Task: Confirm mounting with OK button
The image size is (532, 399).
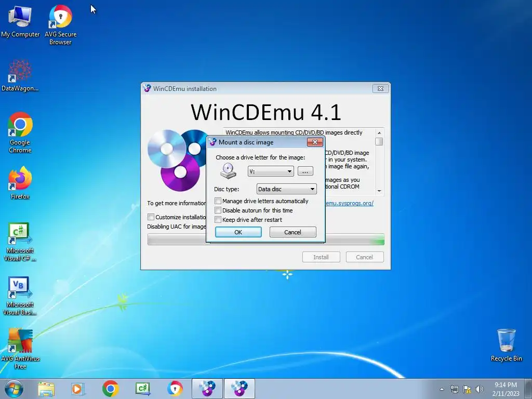Action: point(238,232)
